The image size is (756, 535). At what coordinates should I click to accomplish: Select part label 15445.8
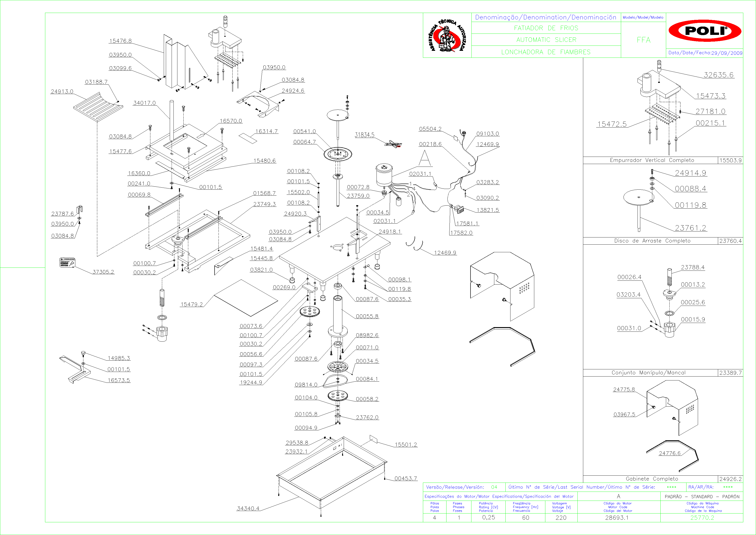click(261, 258)
